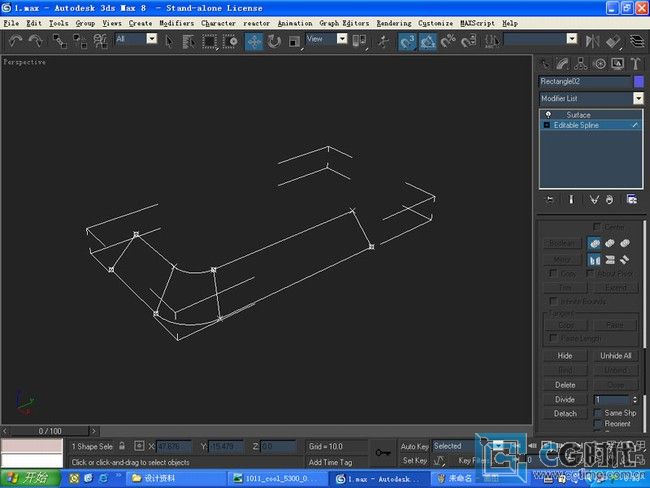This screenshot has height=488, width=650.
Task: Select the Boolean Union icon
Action: tap(594, 243)
